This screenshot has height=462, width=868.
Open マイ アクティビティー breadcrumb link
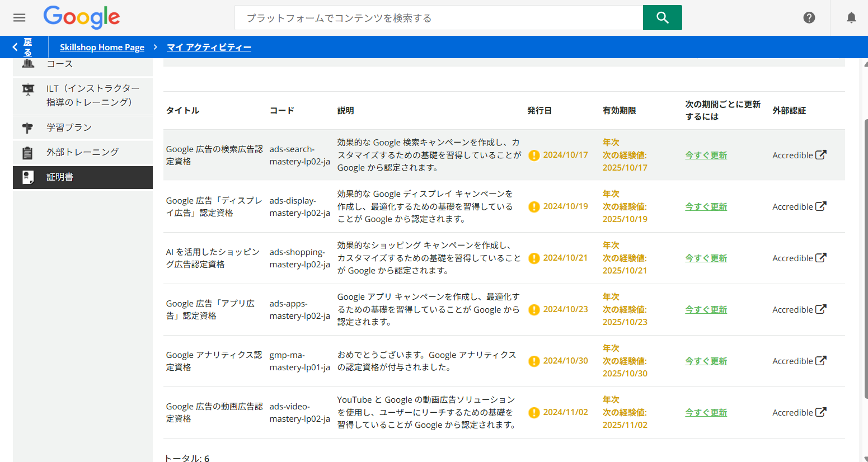point(209,47)
